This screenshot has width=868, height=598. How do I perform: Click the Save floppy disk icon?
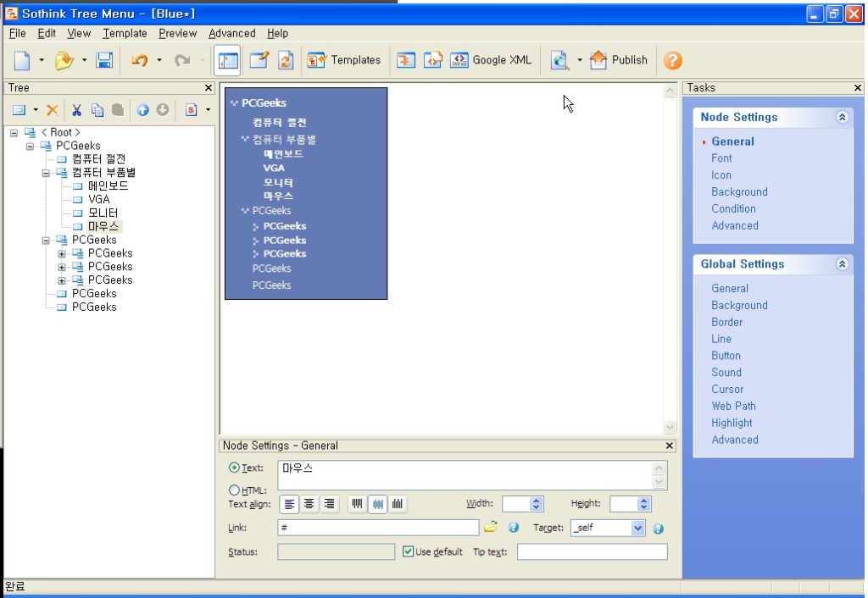(104, 60)
